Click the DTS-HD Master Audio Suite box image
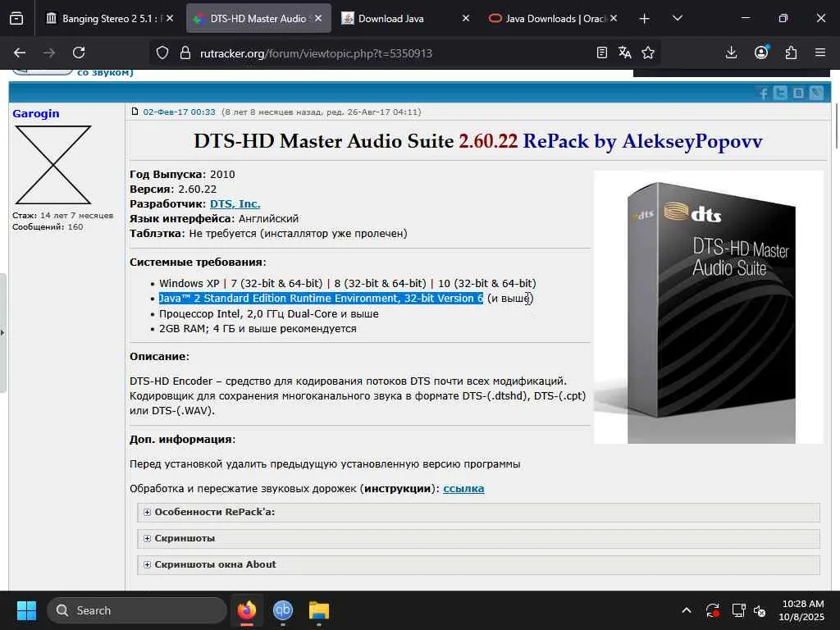 (x=708, y=307)
